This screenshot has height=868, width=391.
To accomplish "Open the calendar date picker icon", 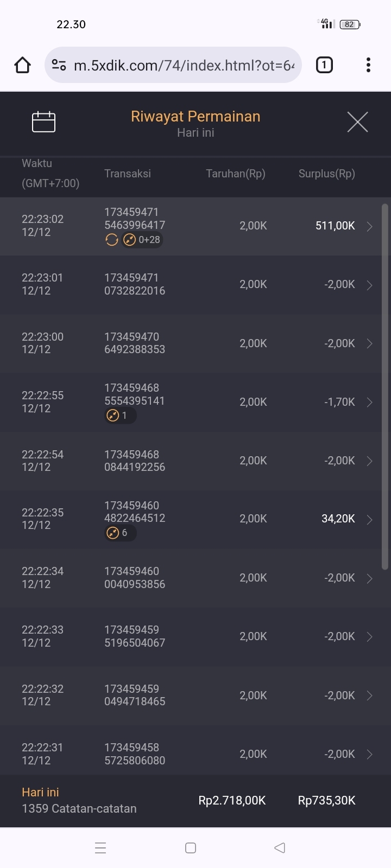I will tap(43, 122).
